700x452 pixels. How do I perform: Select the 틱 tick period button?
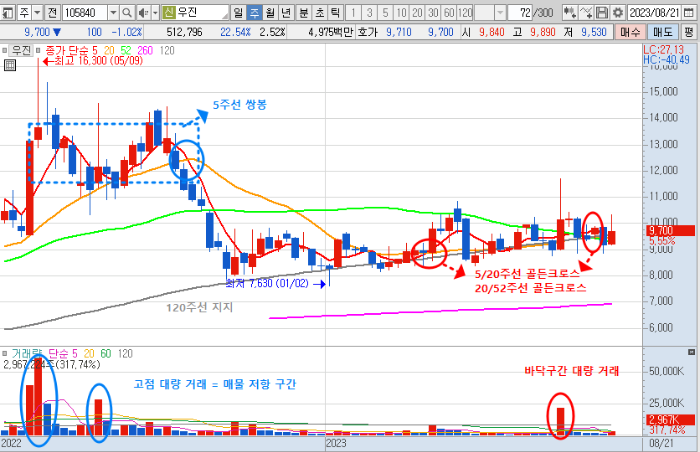[x=335, y=13]
